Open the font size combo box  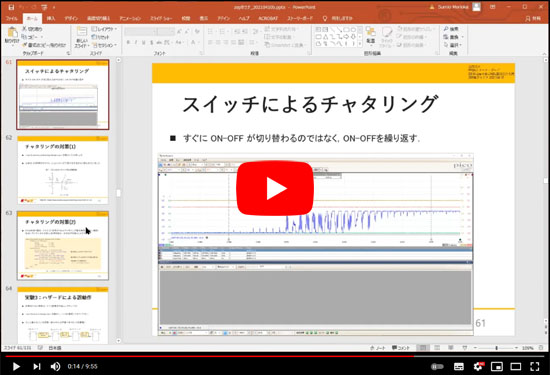pos(166,32)
